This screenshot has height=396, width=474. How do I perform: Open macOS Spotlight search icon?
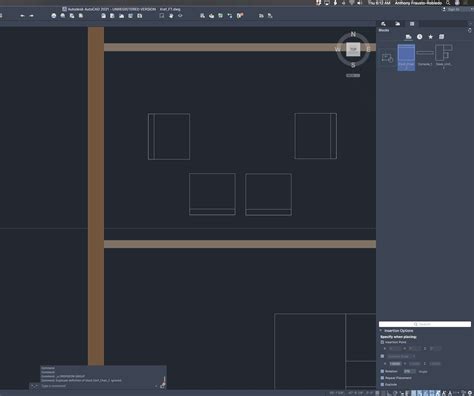point(448,3)
